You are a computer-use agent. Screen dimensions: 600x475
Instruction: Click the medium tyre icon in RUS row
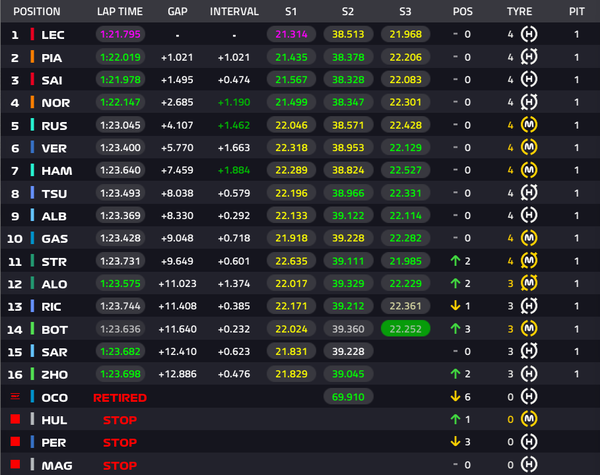[x=529, y=125]
